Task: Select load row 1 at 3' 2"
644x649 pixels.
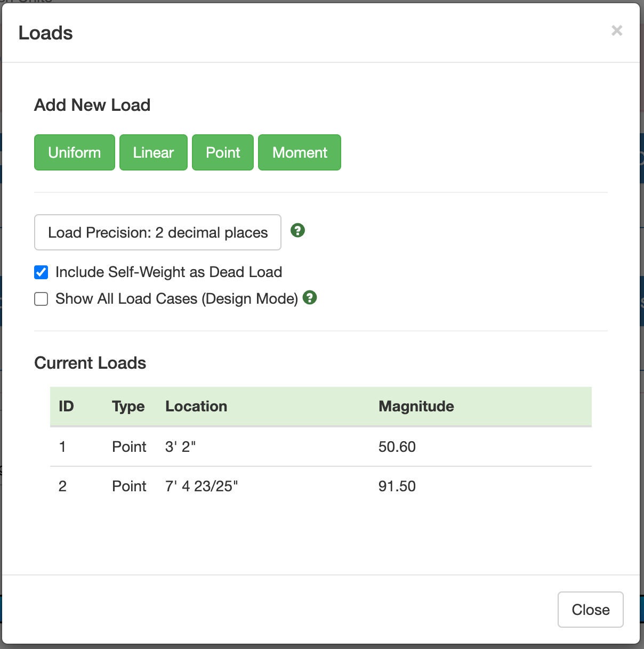Action: (321, 447)
